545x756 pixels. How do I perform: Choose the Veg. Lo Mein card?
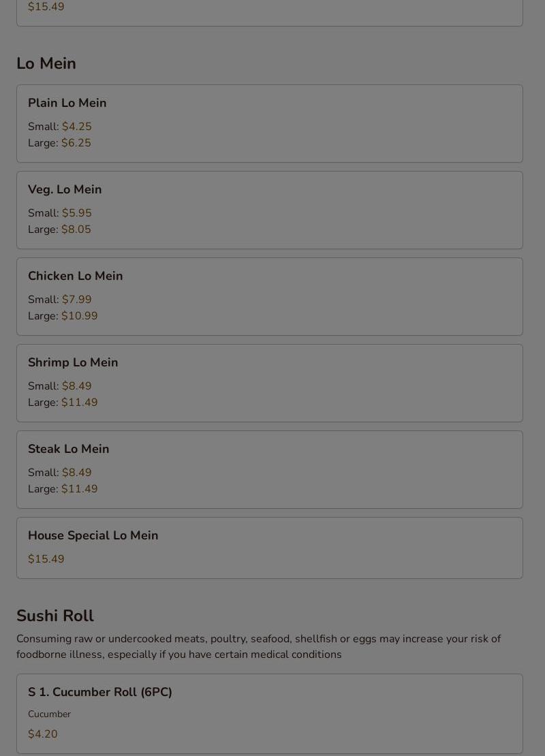[x=270, y=210]
